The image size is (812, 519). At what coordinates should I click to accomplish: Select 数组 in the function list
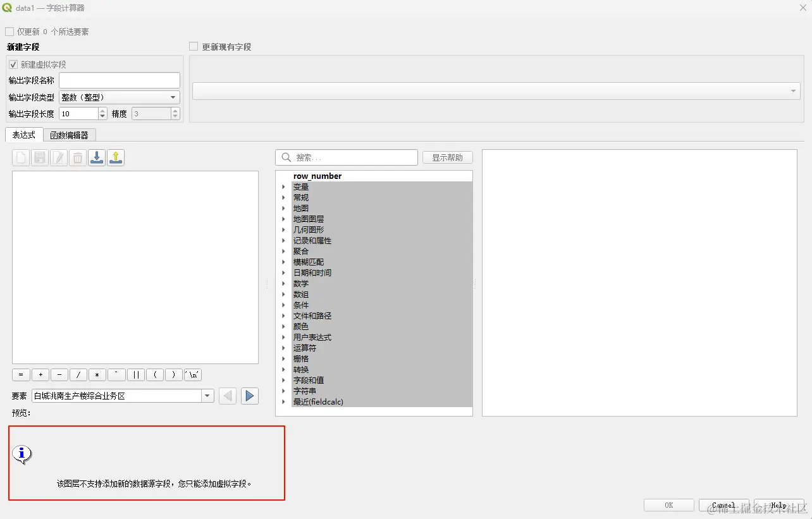301,295
